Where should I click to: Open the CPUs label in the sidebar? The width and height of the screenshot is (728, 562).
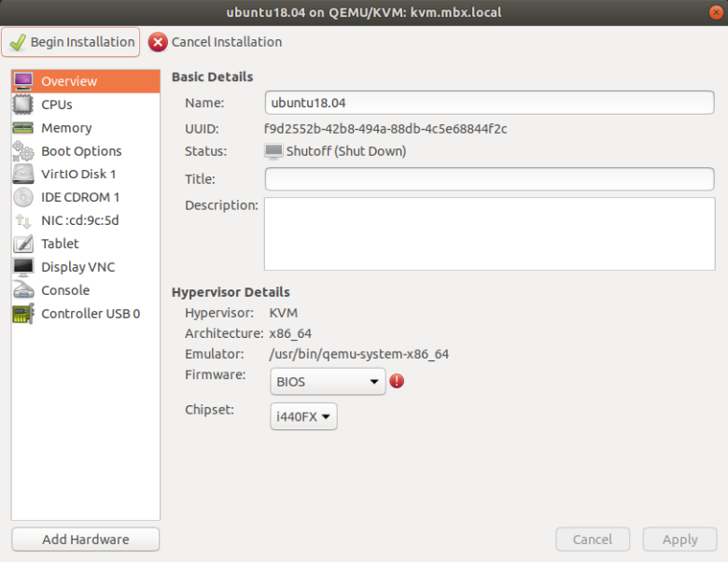point(57,105)
